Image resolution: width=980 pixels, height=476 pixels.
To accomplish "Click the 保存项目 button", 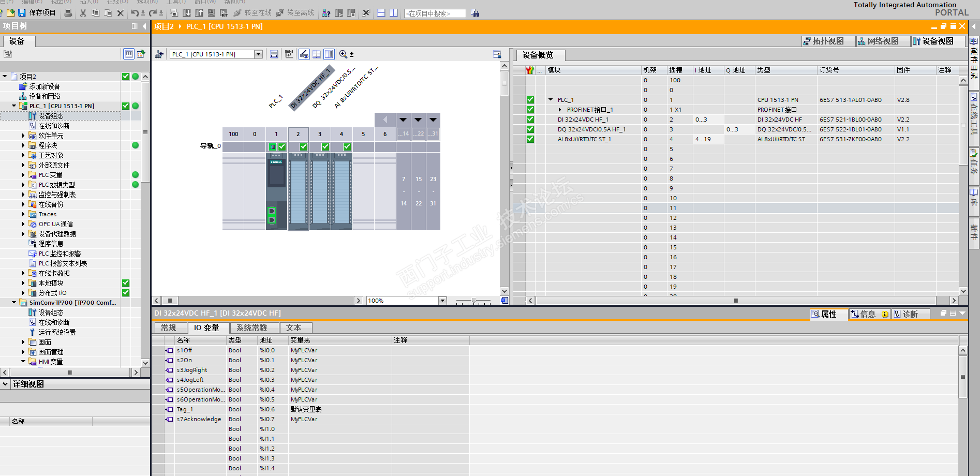I will tap(37, 12).
